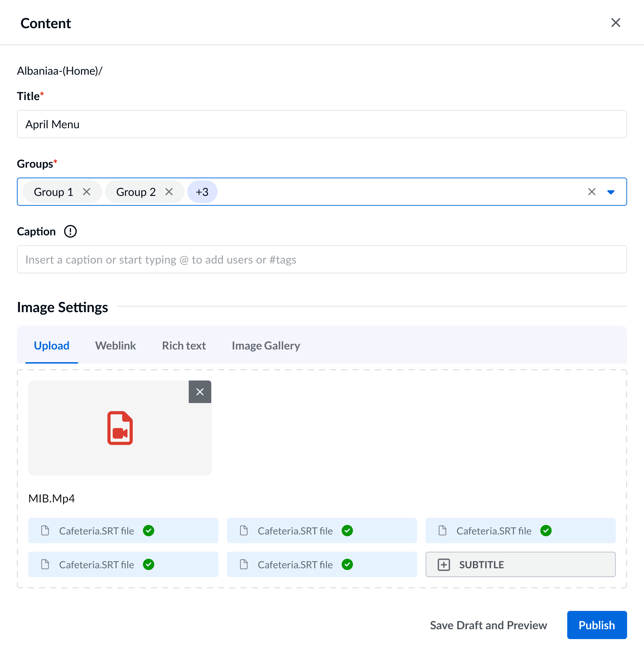The width and height of the screenshot is (644, 656).
Task: Click the document icon on first Cafeteria.SRT file
Action: point(45,531)
